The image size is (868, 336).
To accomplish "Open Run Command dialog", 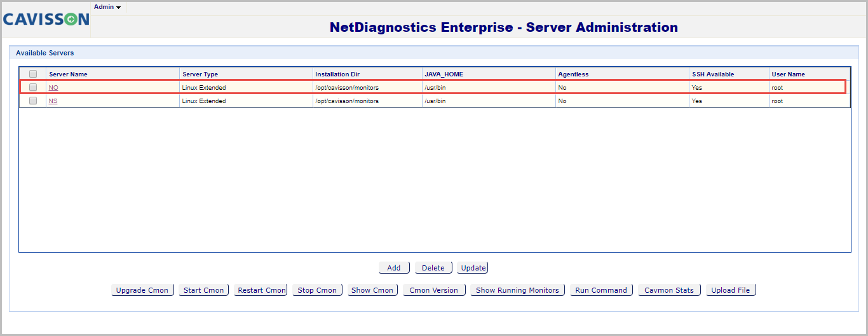I will click(x=601, y=290).
